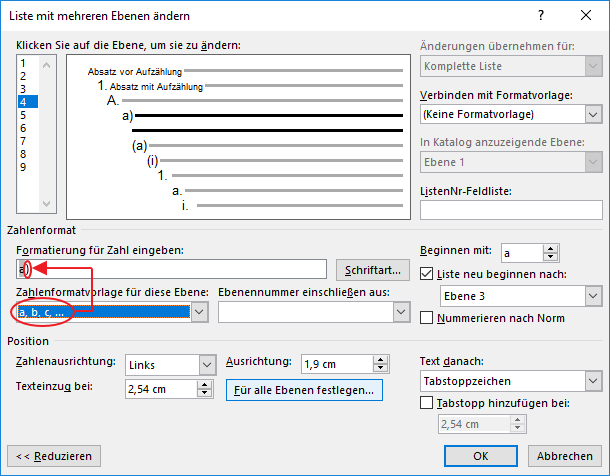This screenshot has width=610, height=476.
Task: Expand the 'Zahlenausrichtung' dropdown
Action: point(207,365)
